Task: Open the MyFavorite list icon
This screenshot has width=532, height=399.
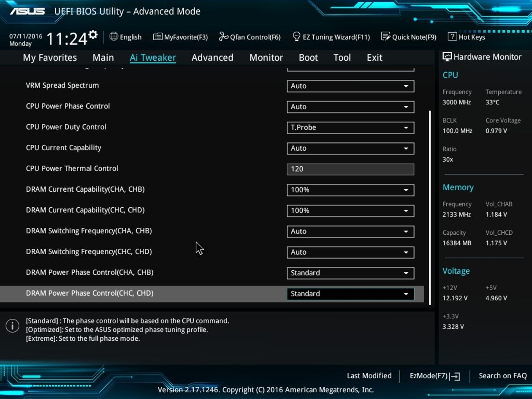Action: pos(158,37)
